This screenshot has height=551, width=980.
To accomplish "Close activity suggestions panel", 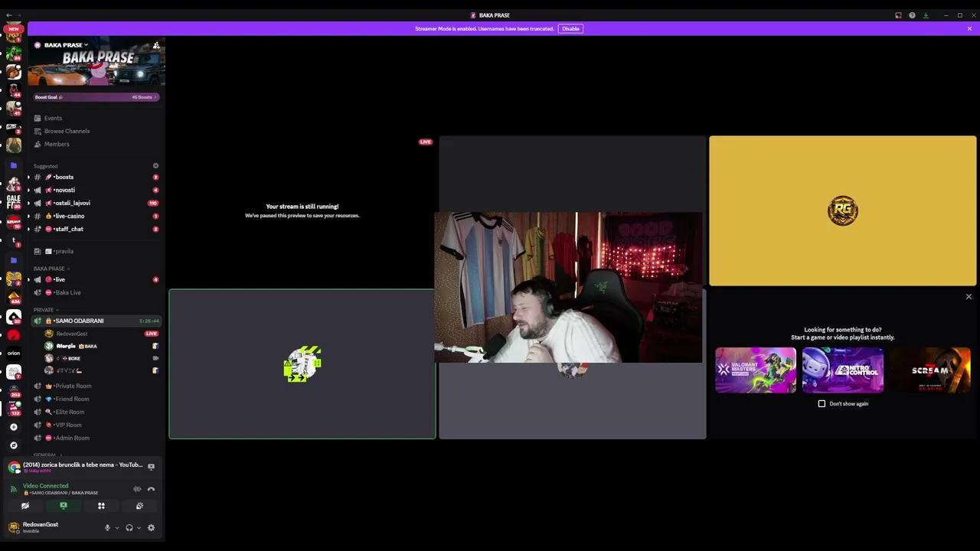I will pyautogui.click(x=969, y=297).
